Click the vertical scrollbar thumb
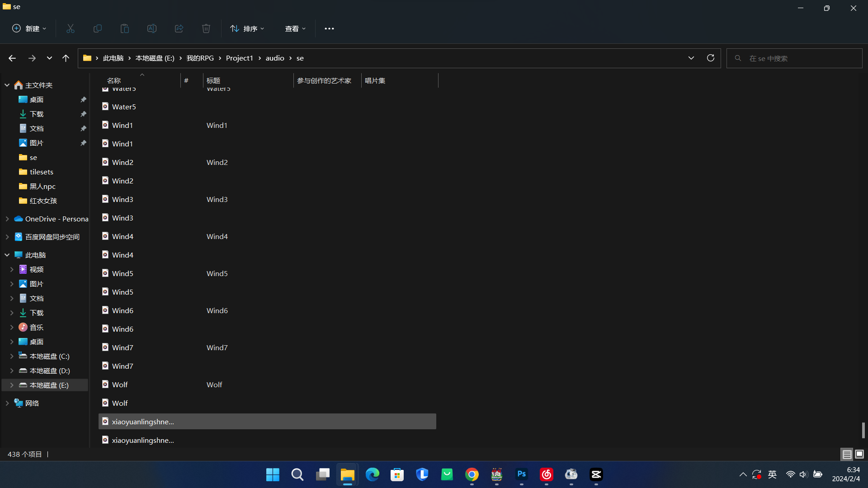This screenshot has width=868, height=488. [x=863, y=430]
